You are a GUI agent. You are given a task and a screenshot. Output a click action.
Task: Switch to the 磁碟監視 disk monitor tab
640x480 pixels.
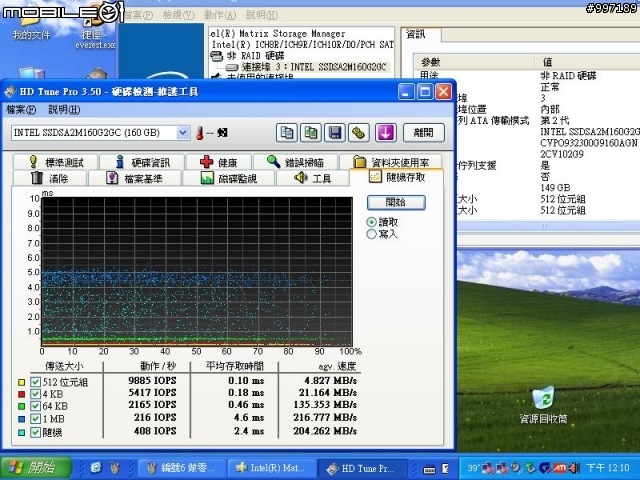point(229,178)
